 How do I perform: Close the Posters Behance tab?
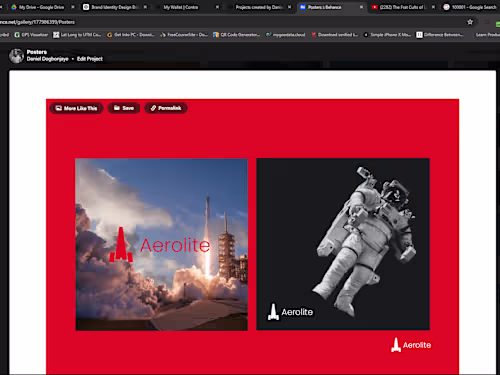pyautogui.click(x=361, y=7)
